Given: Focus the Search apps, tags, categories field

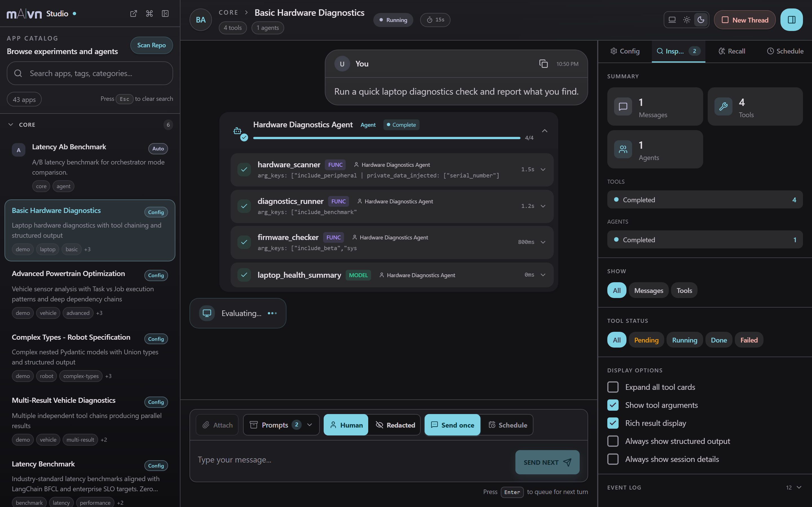Looking at the screenshot, I should [90, 73].
